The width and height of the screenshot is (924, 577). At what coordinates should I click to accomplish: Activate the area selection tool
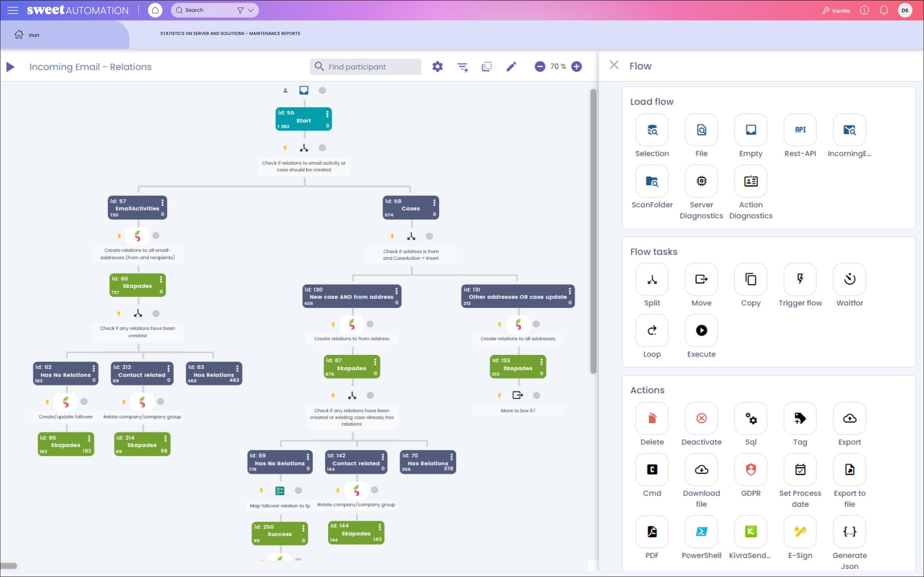click(x=487, y=66)
